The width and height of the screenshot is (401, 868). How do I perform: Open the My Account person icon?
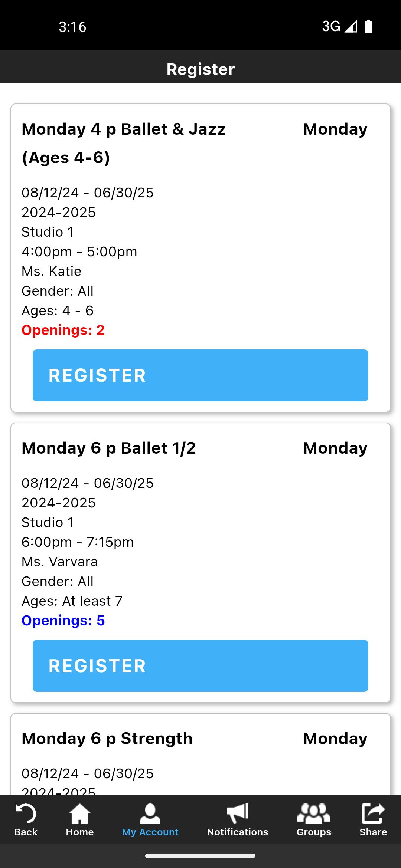[x=150, y=814]
